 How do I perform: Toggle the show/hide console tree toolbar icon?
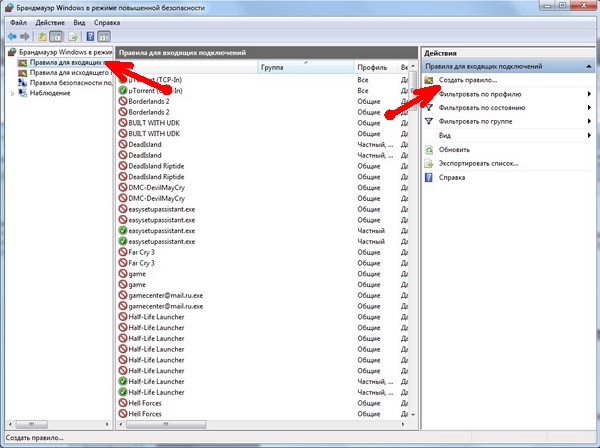56,37
